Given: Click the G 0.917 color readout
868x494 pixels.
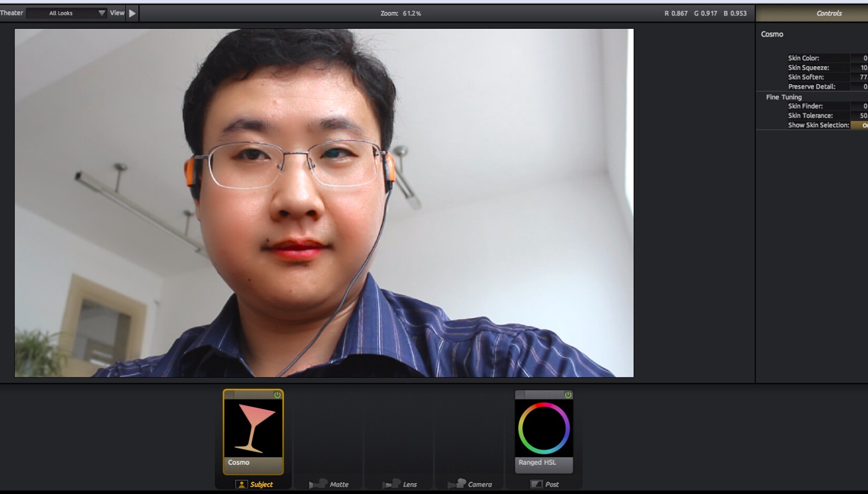Looking at the screenshot, I should coord(705,13).
